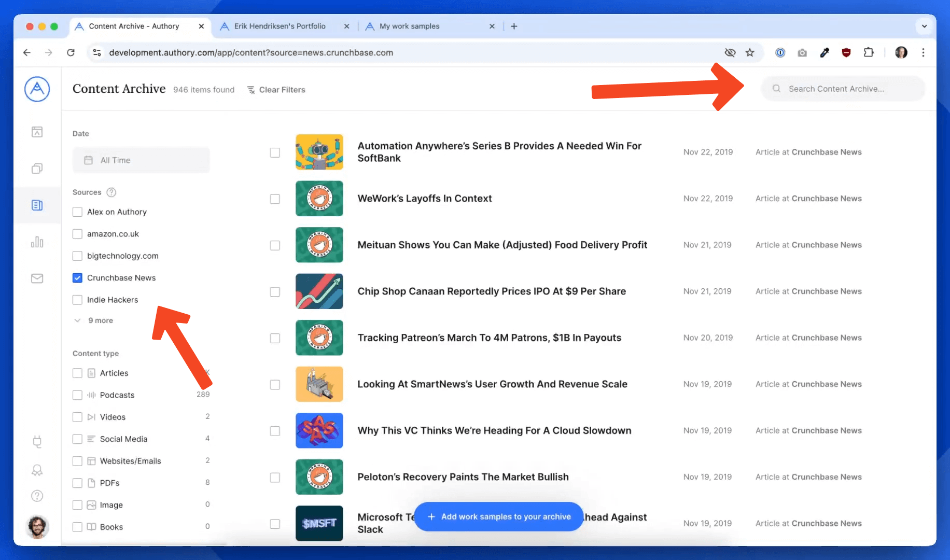The width and height of the screenshot is (950, 560).
Task: Open the integrations plug icon in sidebar
Action: [37, 442]
